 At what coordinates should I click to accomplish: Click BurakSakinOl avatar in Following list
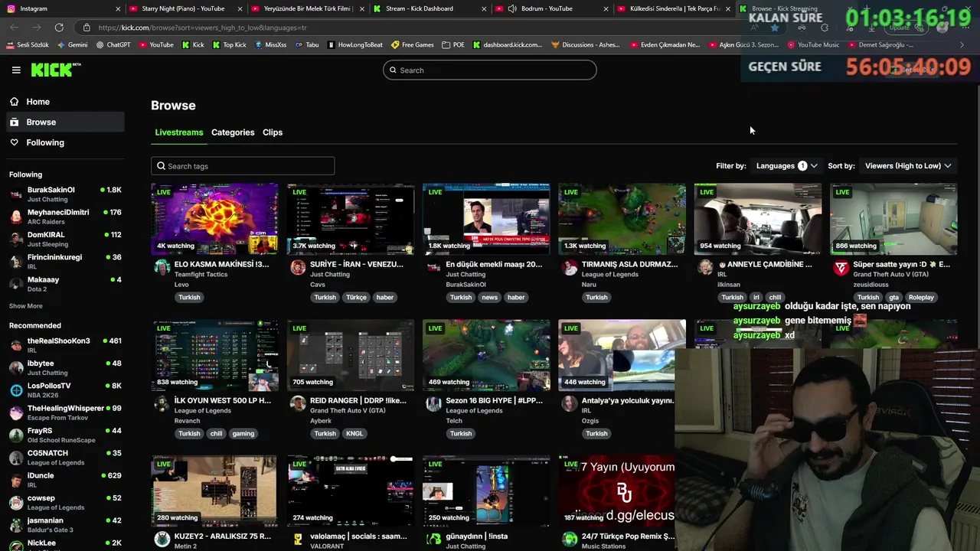click(16, 194)
